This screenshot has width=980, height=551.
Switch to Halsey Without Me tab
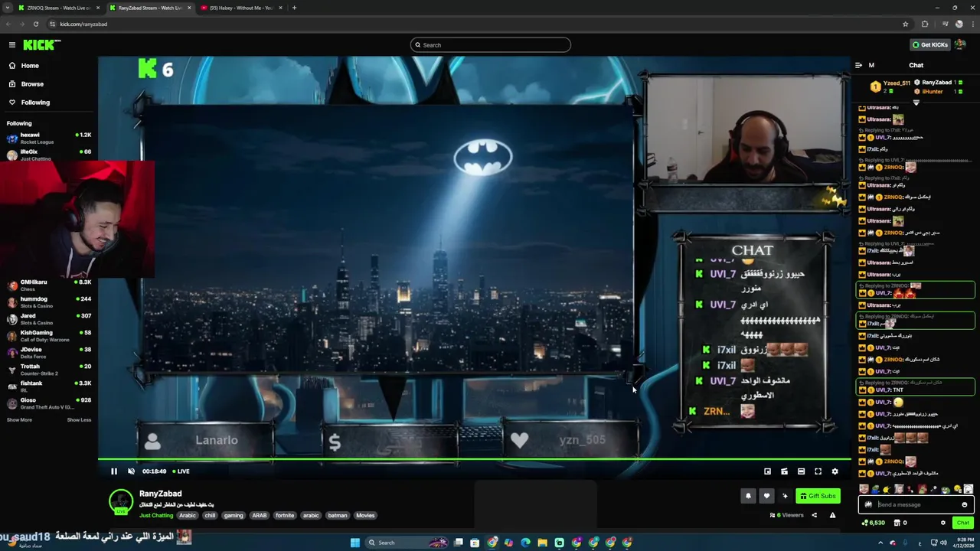240,8
